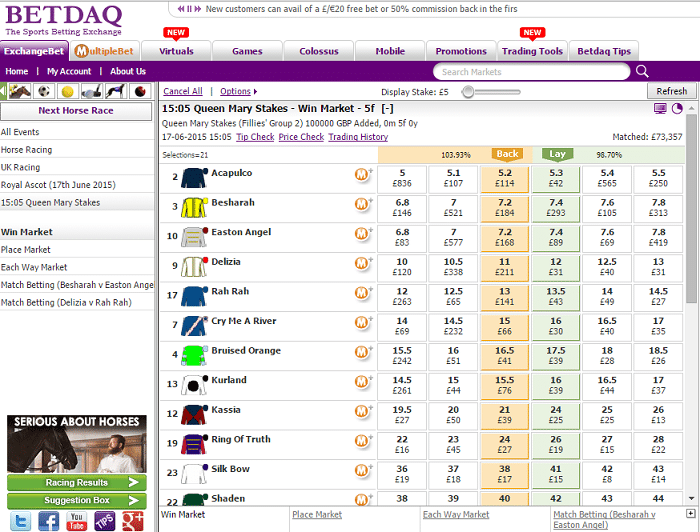Open the live video monitor icon

click(660, 108)
